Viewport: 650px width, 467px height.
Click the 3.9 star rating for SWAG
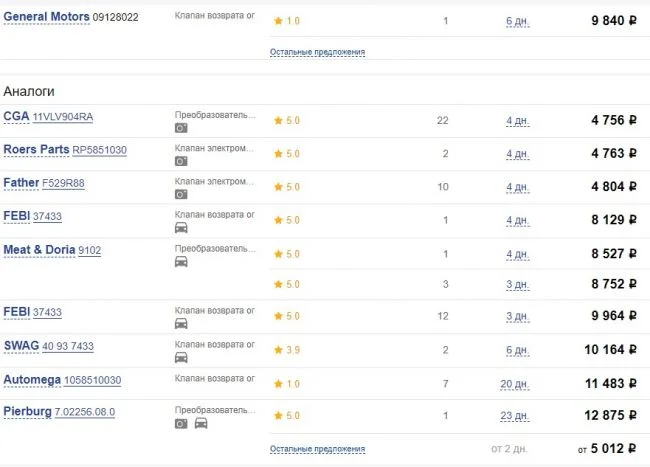click(x=286, y=350)
